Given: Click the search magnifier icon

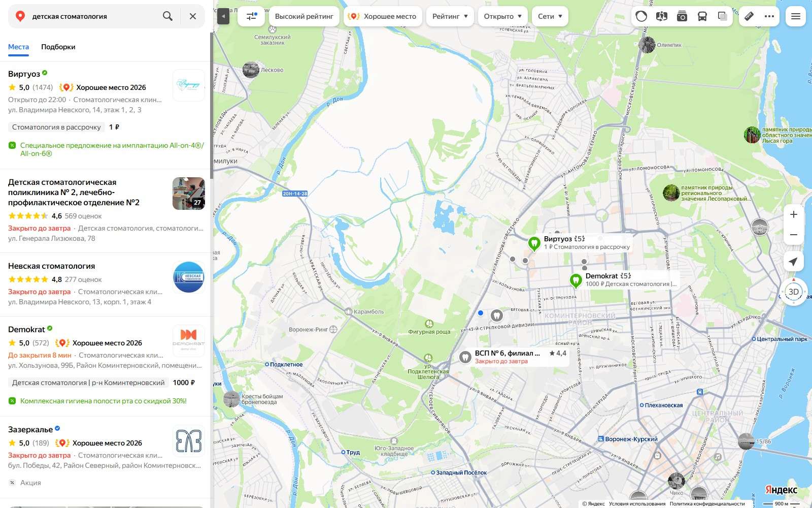Looking at the screenshot, I should click(167, 16).
